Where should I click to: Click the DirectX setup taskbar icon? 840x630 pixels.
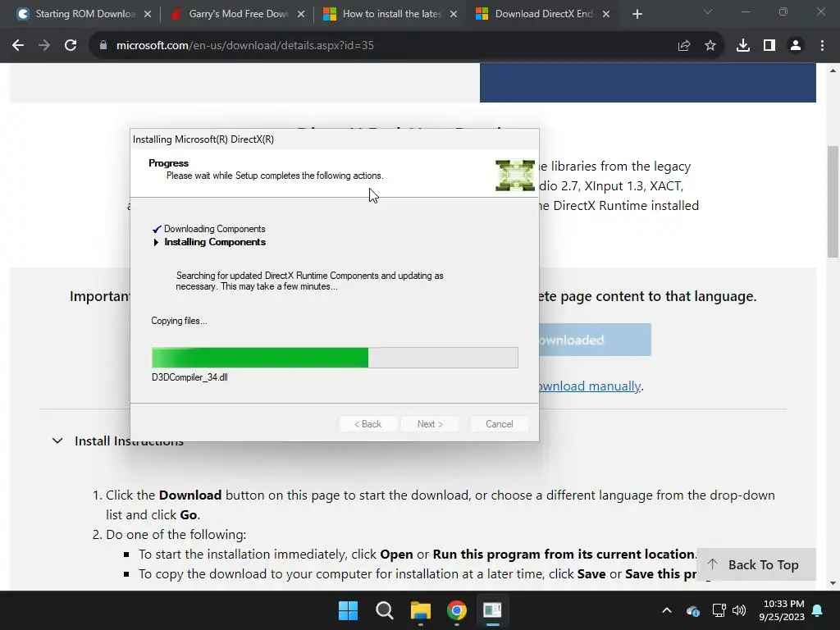(x=492, y=610)
